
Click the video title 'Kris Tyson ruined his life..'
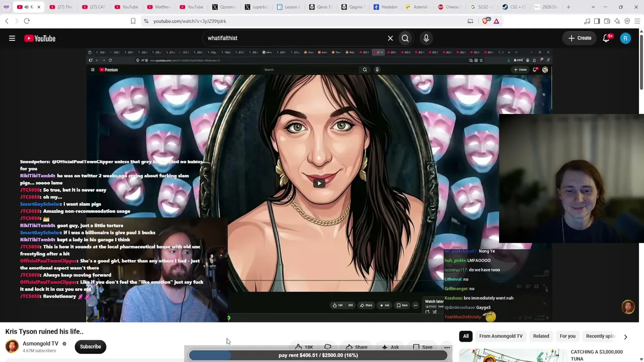[44, 332]
